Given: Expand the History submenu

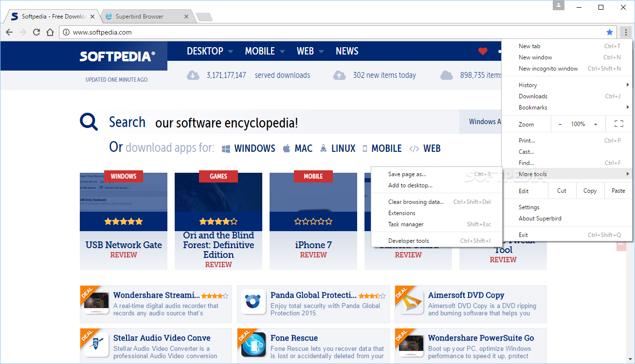Looking at the screenshot, I should tap(567, 85).
